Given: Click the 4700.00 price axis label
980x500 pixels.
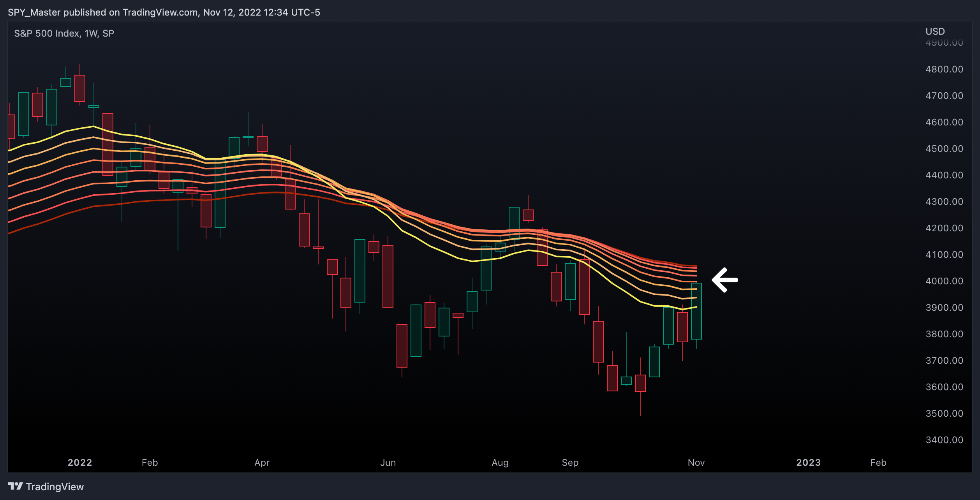Looking at the screenshot, I should click(x=944, y=96).
